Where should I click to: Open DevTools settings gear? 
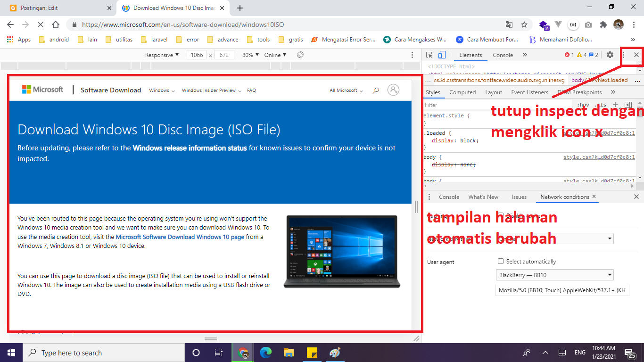point(610,55)
